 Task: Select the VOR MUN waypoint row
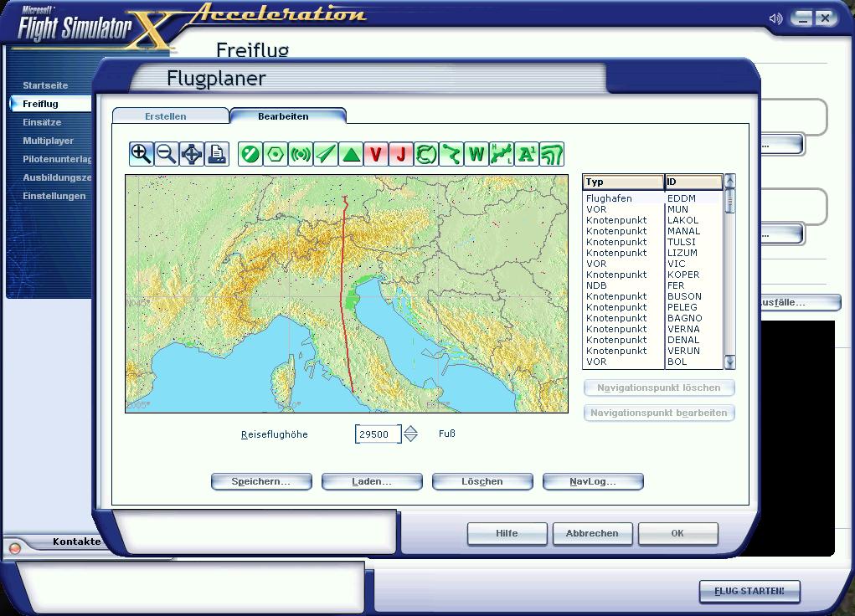pos(652,209)
